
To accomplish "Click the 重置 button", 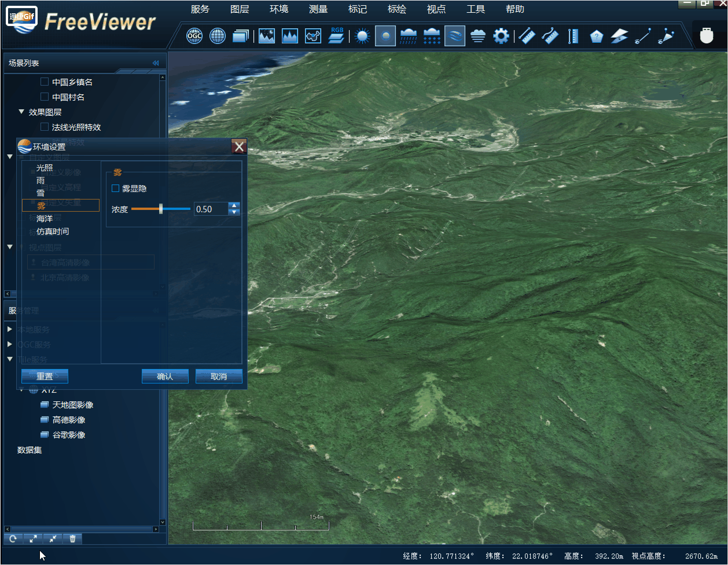I will click(45, 376).
